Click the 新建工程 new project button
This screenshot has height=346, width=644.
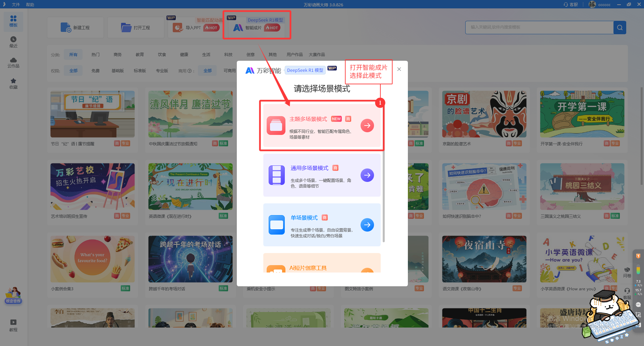[75, 28]
